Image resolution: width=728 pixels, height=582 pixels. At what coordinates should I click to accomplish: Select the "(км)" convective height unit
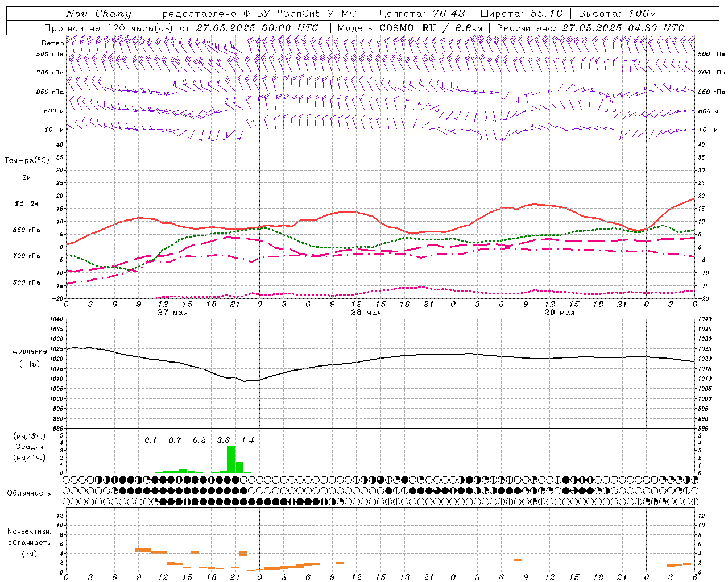29,554
